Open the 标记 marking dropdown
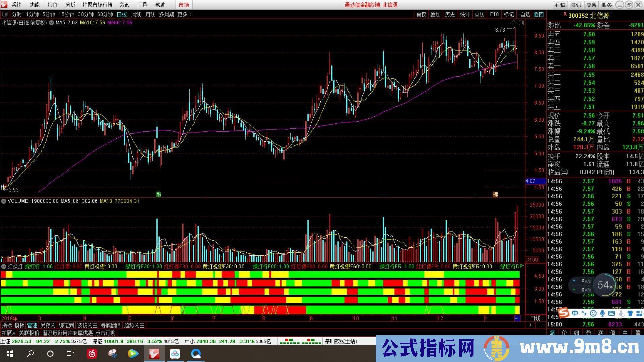The height and width of the screenshot is (362, 644). pyautogui.click(x=508, y=14)
